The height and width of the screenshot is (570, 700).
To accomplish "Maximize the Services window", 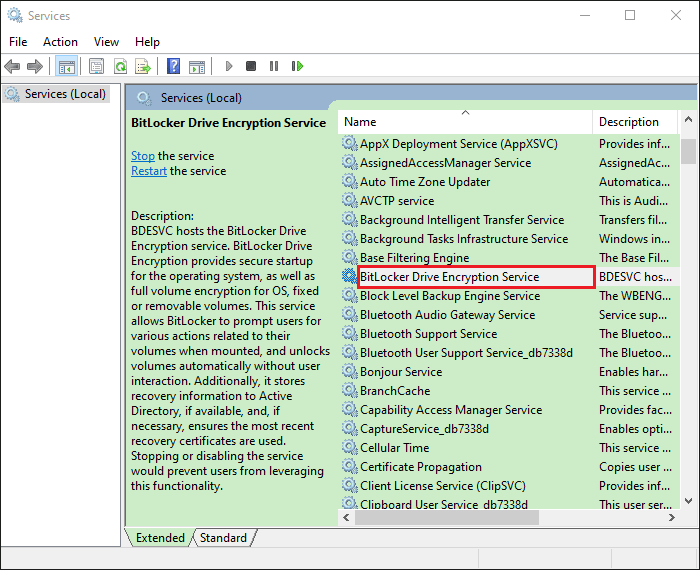I will (630, 15).
